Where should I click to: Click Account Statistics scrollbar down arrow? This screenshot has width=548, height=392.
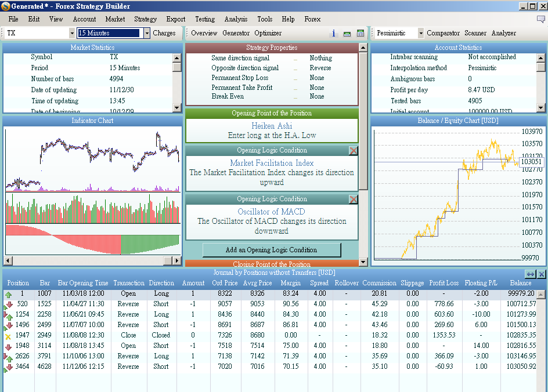click(x=541, y=108)
